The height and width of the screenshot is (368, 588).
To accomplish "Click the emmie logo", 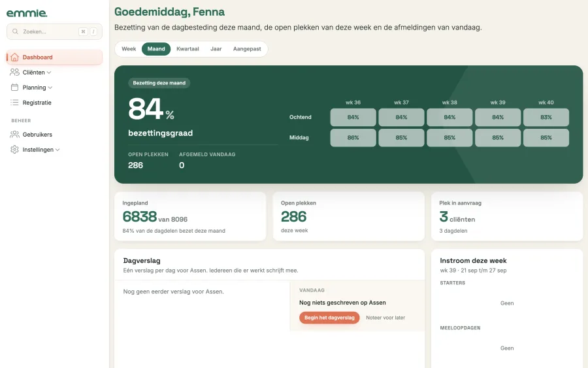I will coord(27,13).
